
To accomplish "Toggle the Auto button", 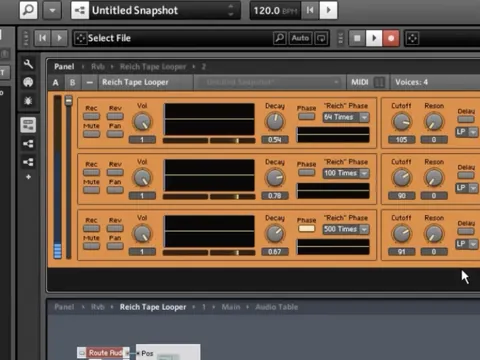I will pyautogui.click(x=300, y=38).
